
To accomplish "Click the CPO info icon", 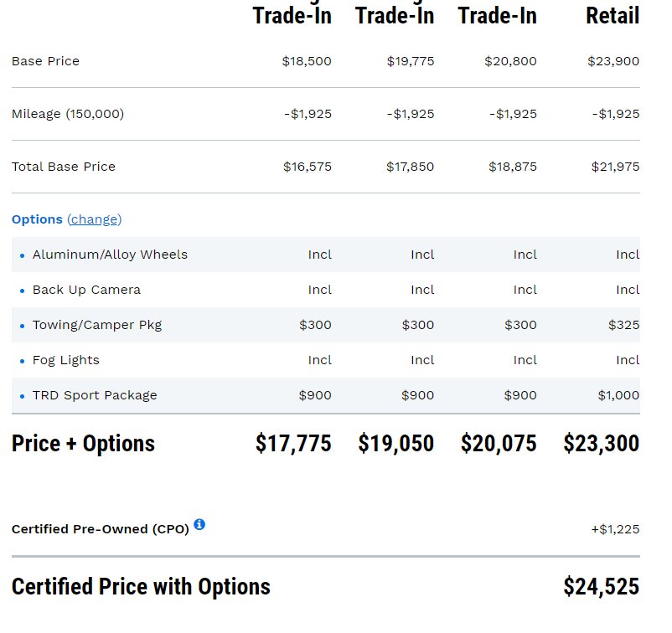I will [x=199, y=525].
